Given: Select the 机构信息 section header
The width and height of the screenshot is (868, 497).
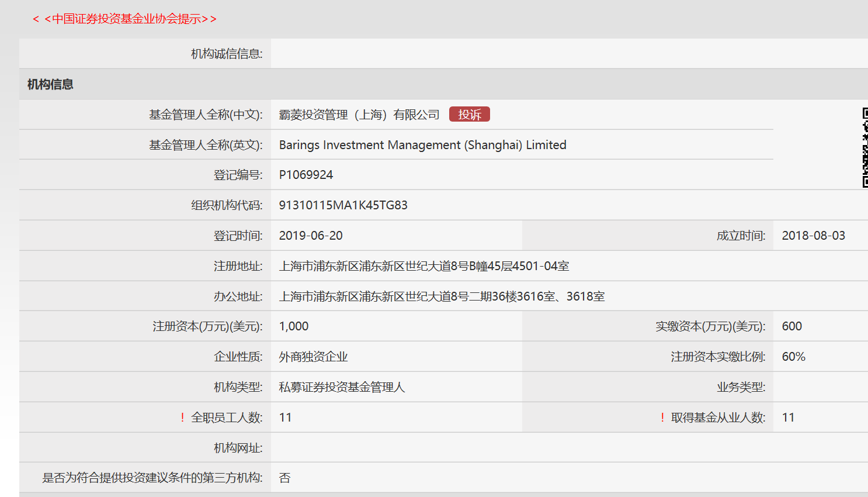Looking at the screenshot, I should [50, 84].
